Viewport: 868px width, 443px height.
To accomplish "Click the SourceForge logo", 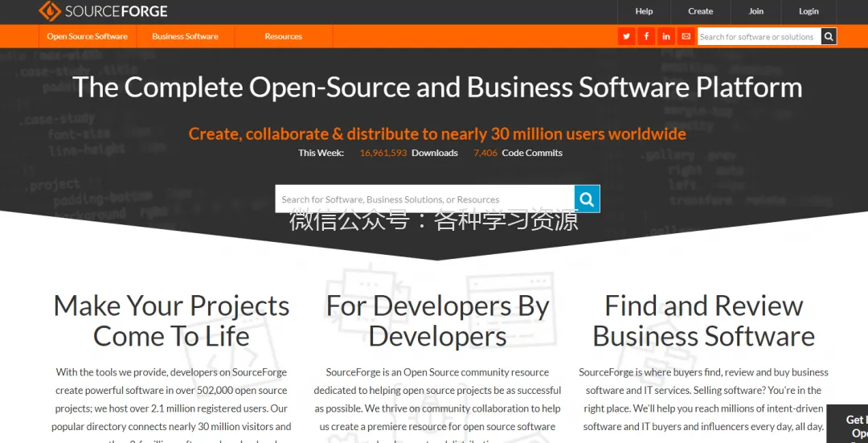I will 104,10.
